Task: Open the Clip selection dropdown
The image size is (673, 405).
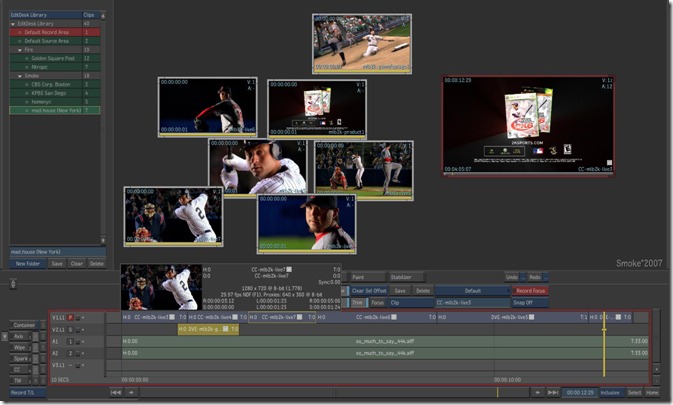Action: click(x=411, y=302)
